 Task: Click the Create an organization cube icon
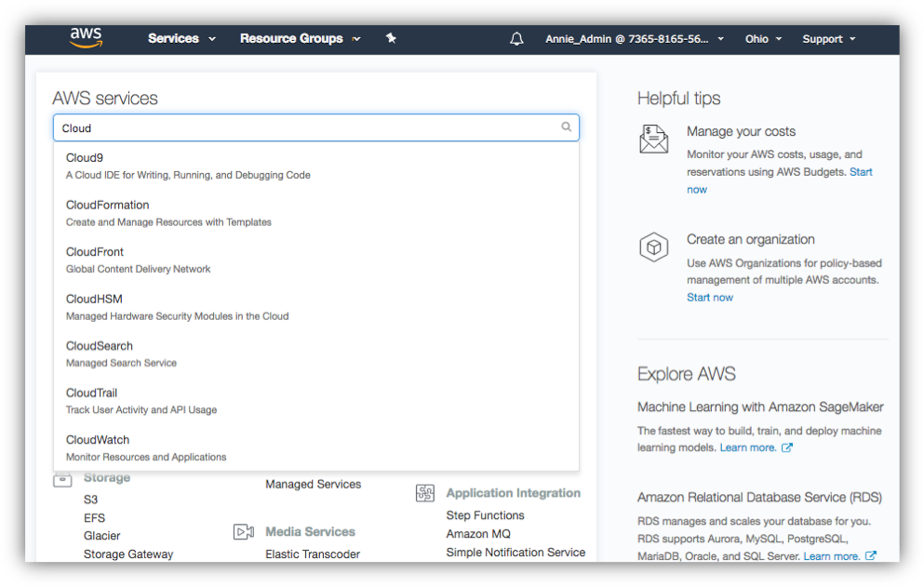[x=653, y=247]
